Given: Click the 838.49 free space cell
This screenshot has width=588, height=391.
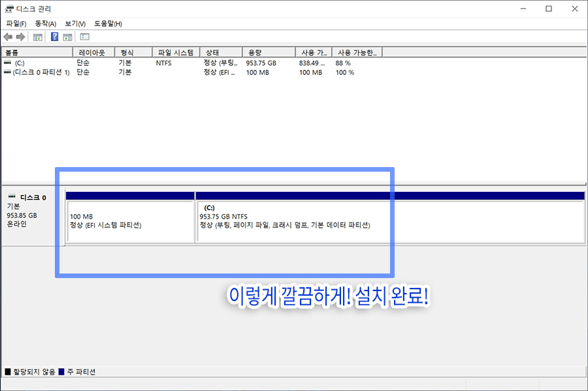Looking at the screenshot, I should (x=312, y=63).
